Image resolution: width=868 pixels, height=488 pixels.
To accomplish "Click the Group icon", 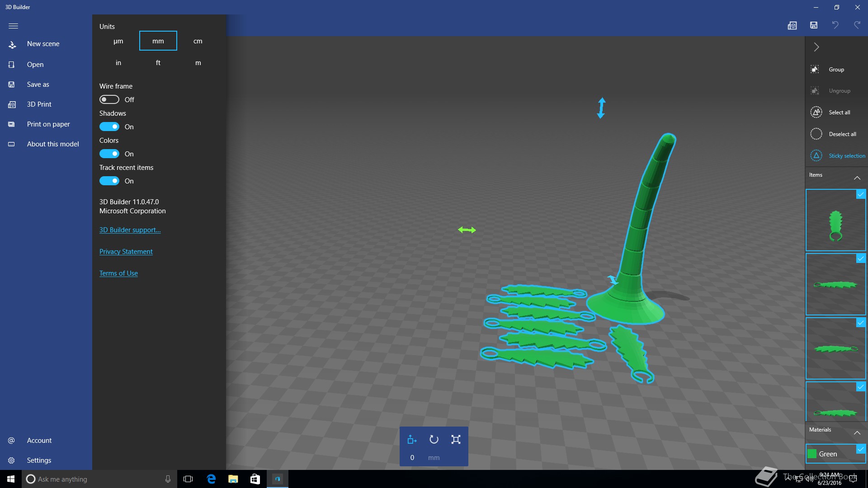I will tap(815, 69).
